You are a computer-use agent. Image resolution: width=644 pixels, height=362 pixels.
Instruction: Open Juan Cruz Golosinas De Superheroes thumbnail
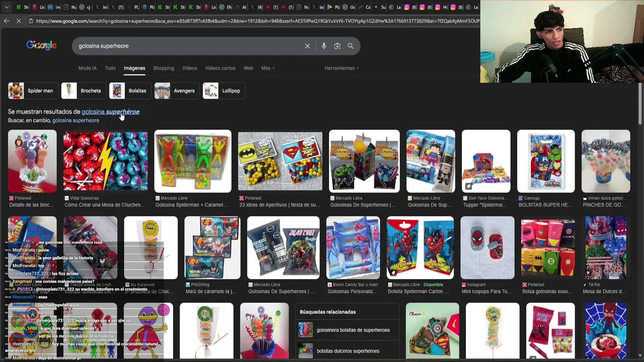point(283,247)
